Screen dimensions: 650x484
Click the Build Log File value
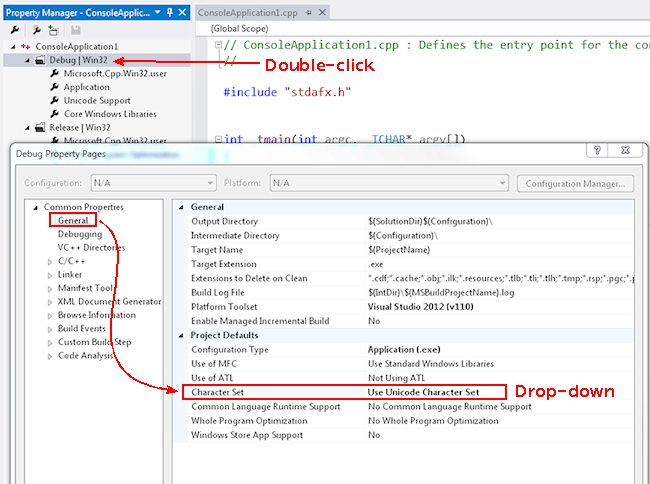click(441, 293)
